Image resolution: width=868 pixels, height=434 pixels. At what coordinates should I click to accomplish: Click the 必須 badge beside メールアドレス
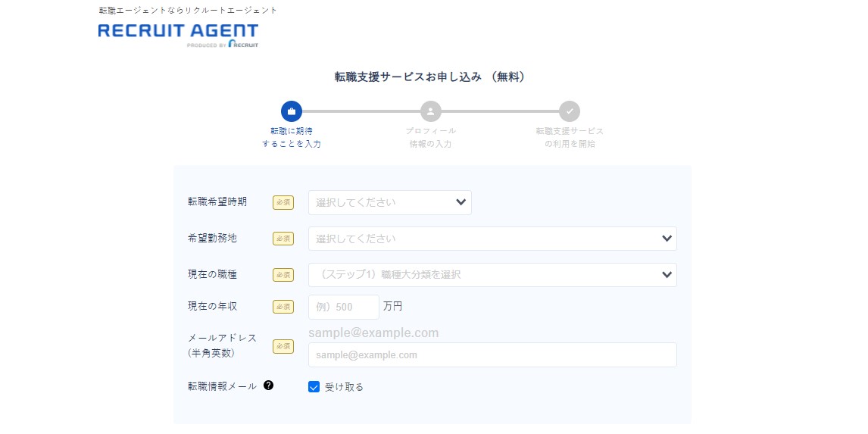(x=283, y=346)
